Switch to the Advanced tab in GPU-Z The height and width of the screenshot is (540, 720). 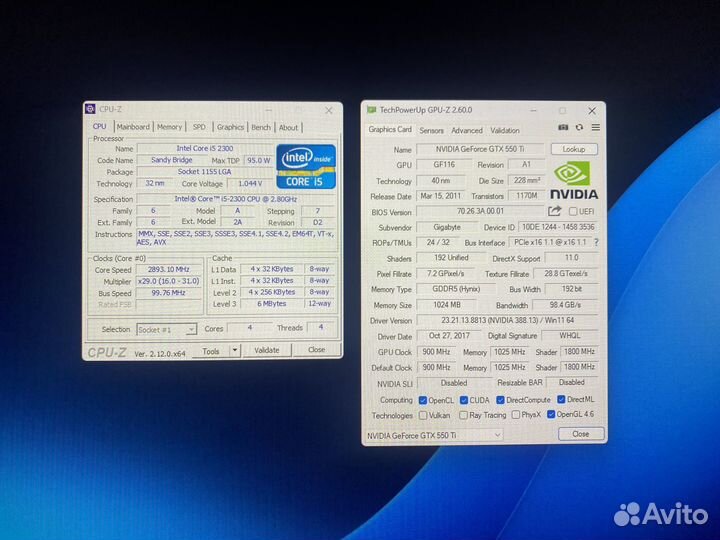467,130
